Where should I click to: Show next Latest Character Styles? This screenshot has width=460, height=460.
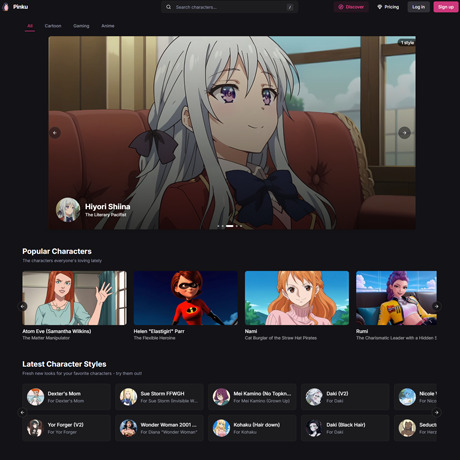pyautogui.click(x=436, y=412)
